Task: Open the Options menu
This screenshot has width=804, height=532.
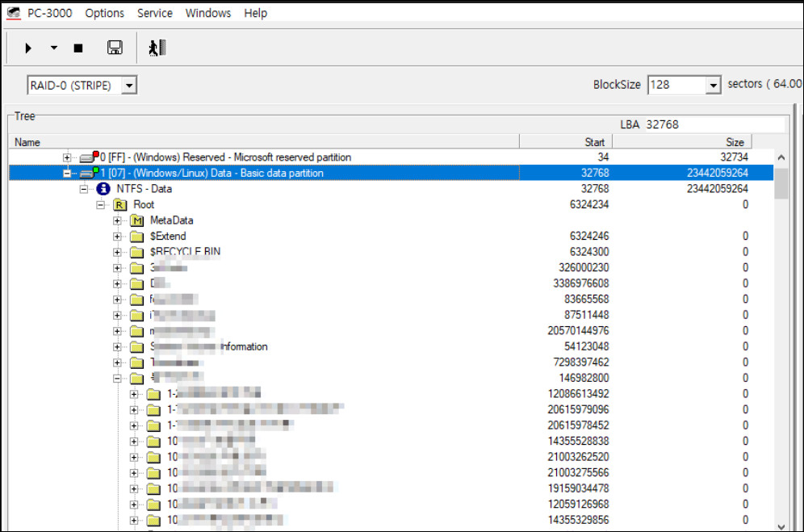Action: (x=105, y=13)
